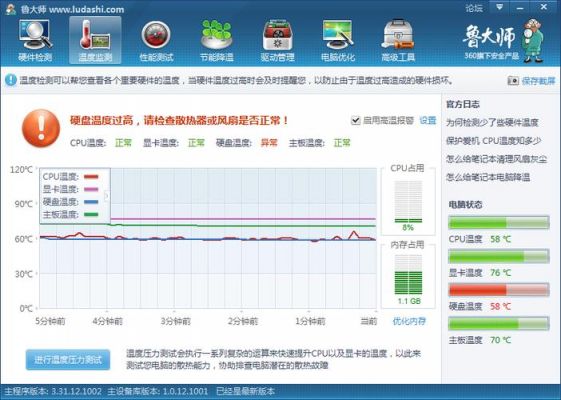
Task: Click the app icon in title bar
Action: (10, 9)
